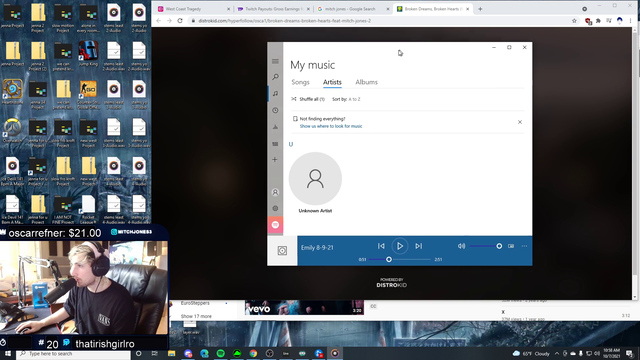The height and width of the screenshot is (360, 640).
Task: Click Shuffle all button
Action: point(308,99)
